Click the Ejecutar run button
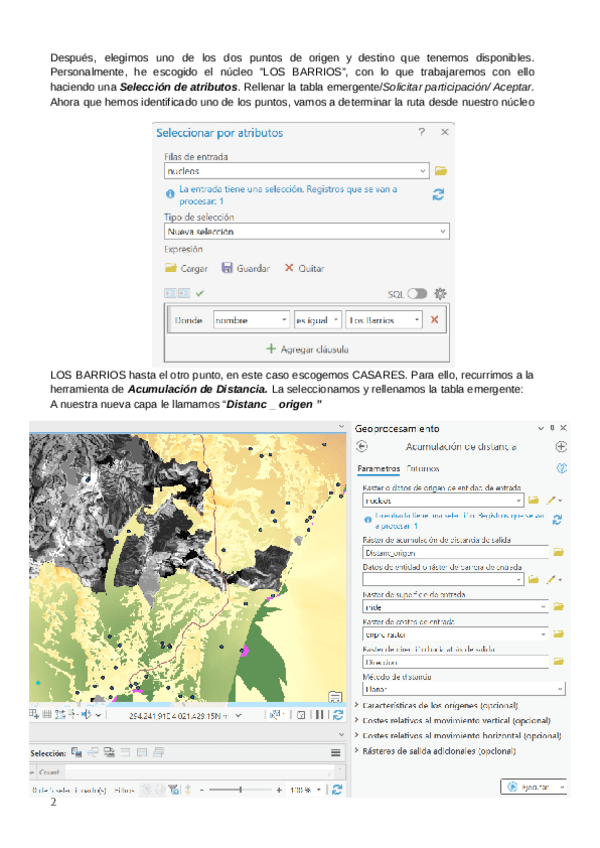The image size is (600, 848). pyautogui.click(x=528, y=787)
